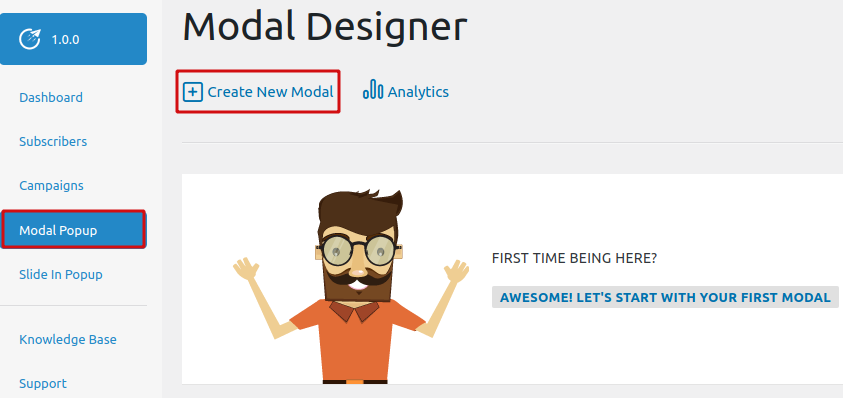Viewport: 843px width, 398px height.
Task: Switch to Slide In Popup
Action: (61, 274)
